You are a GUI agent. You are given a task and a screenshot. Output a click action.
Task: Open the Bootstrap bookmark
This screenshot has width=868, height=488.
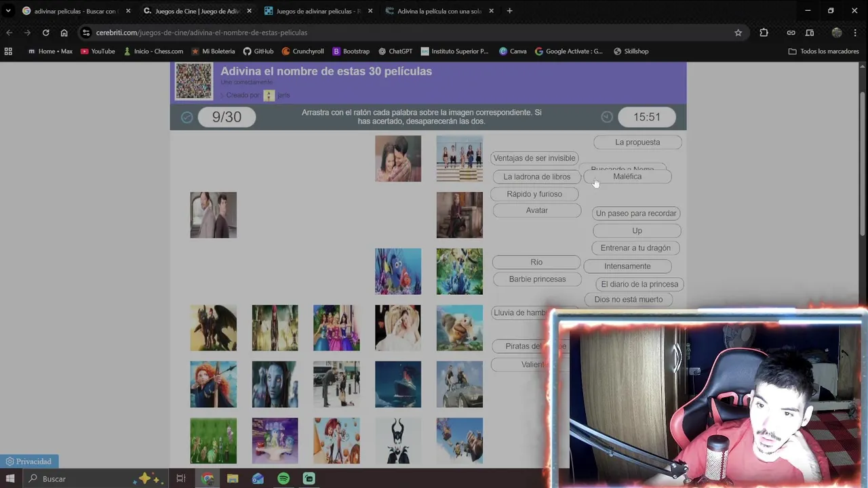(x=351, y=51)
